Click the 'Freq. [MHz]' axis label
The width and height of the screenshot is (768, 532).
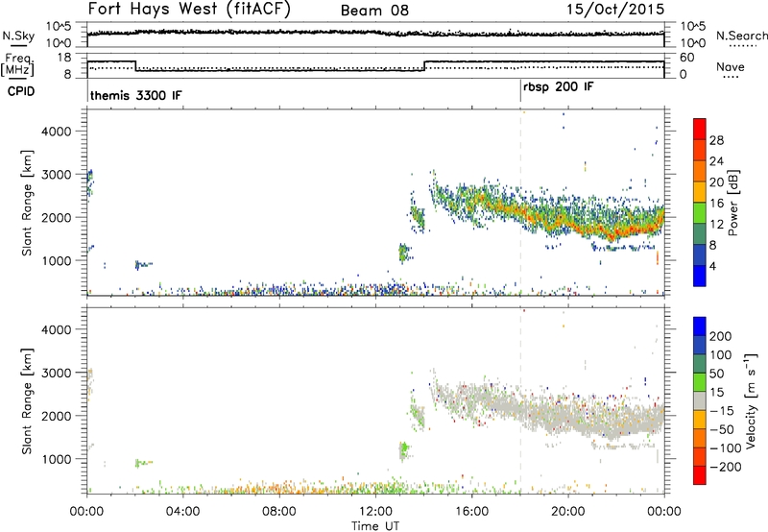[17, 64]
